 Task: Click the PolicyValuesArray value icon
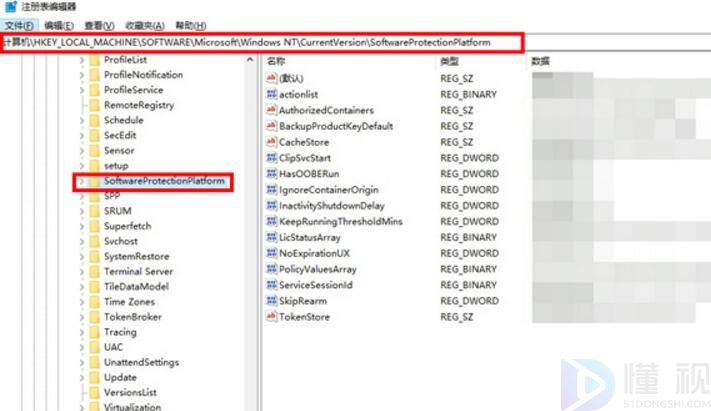pos(271,269)
